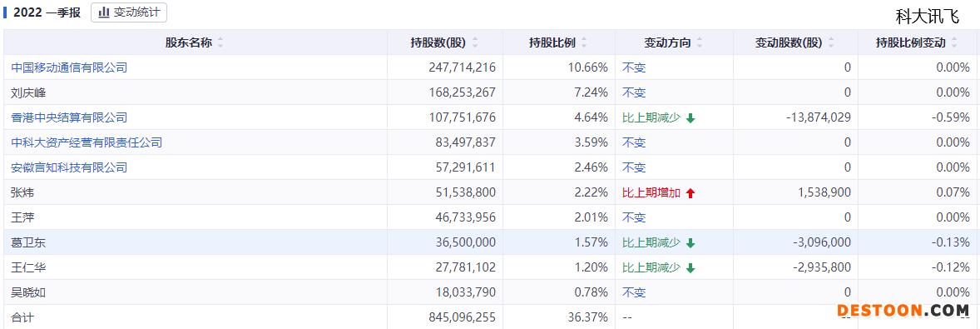Click ratio change value -0.59%
This screenshot has height=329, width=980.
point(951,117)
